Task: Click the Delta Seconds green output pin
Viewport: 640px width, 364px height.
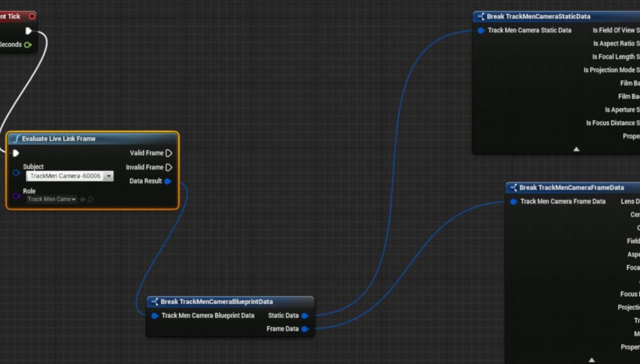Action: click(x=27, y=45)
